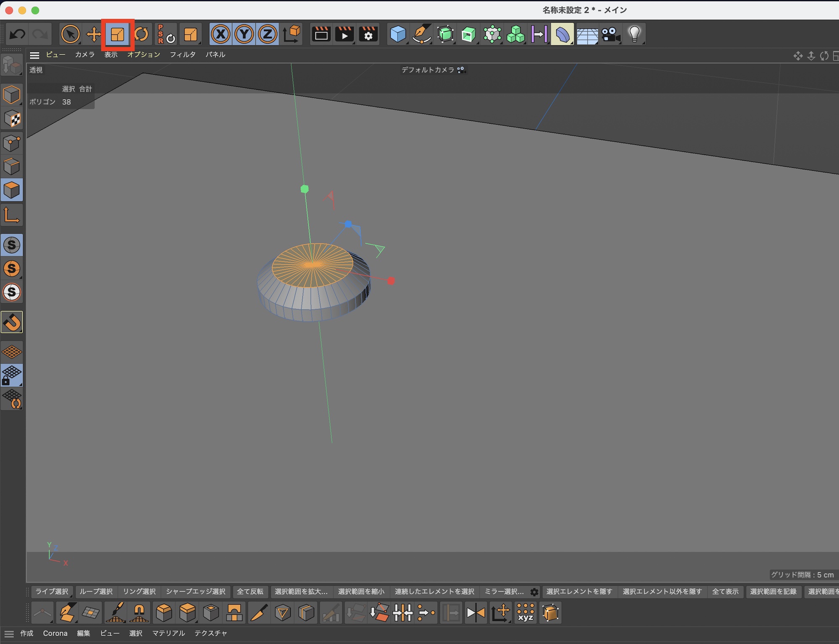Switch to polygon mode in left sidebar
Image resolution: width=839 pixels, height=644 pixels.
point(12,190)
